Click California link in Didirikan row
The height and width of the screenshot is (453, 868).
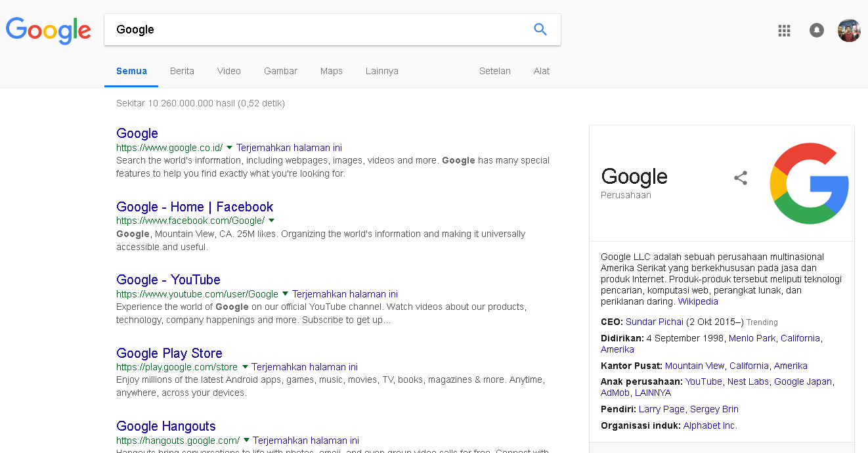800,338
